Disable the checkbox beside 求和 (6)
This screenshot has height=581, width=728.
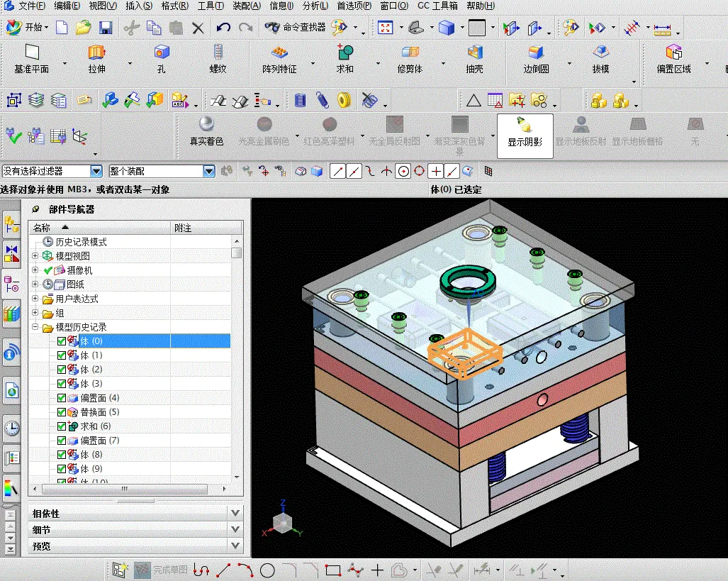61,426
